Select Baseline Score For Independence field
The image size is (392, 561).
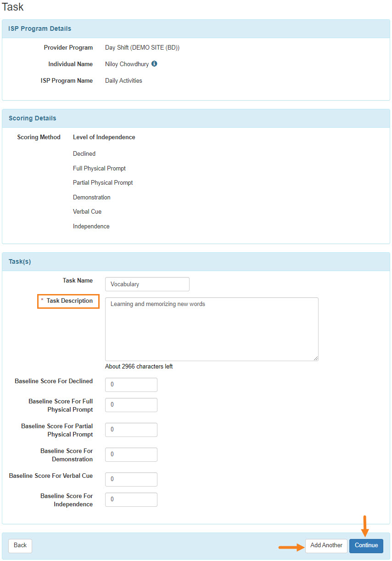click(x=131, y=499)
